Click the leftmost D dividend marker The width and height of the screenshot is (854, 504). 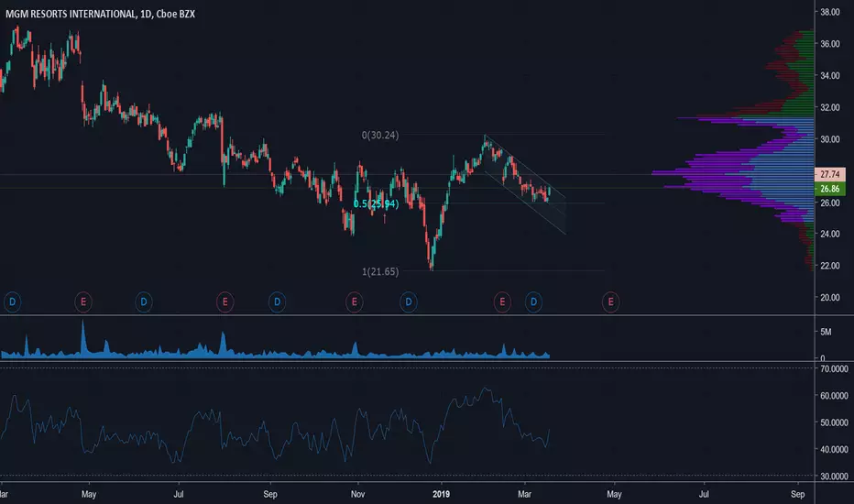click(x=13, y=301)
